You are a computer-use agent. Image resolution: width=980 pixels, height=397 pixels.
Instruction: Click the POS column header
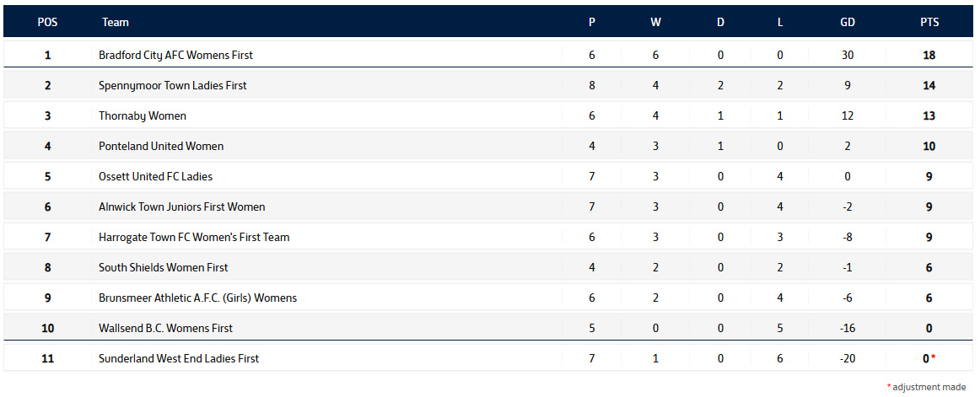tap(47, 23)
